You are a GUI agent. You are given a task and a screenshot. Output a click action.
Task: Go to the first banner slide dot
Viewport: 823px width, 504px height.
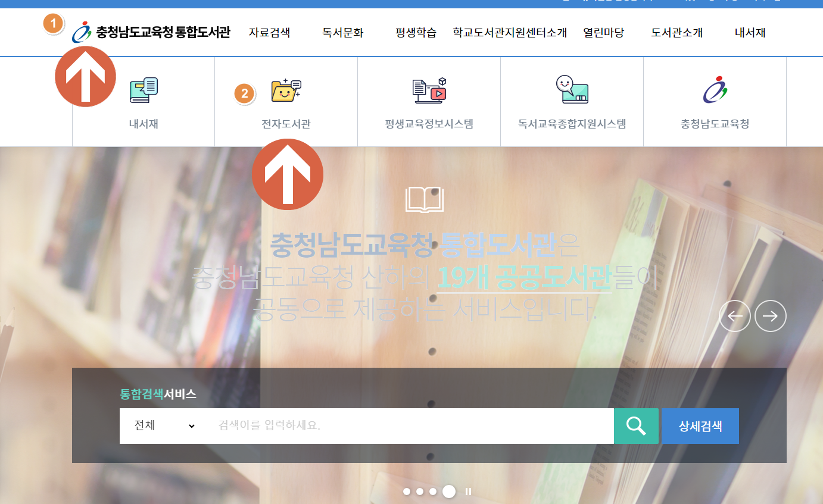pyautogui.click(x=407, y=492)
